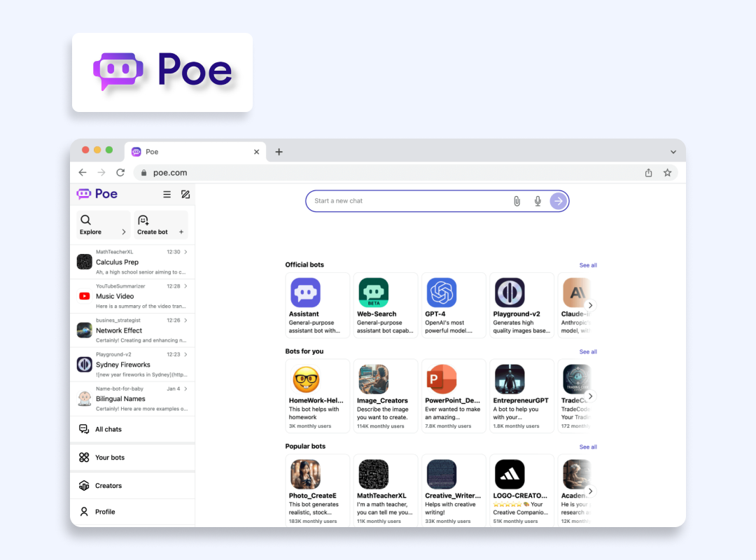The image size is (756, 560).
Task: Click the Creators icon in sidebar
Action: pyautogui.click(x=84, y=485)
